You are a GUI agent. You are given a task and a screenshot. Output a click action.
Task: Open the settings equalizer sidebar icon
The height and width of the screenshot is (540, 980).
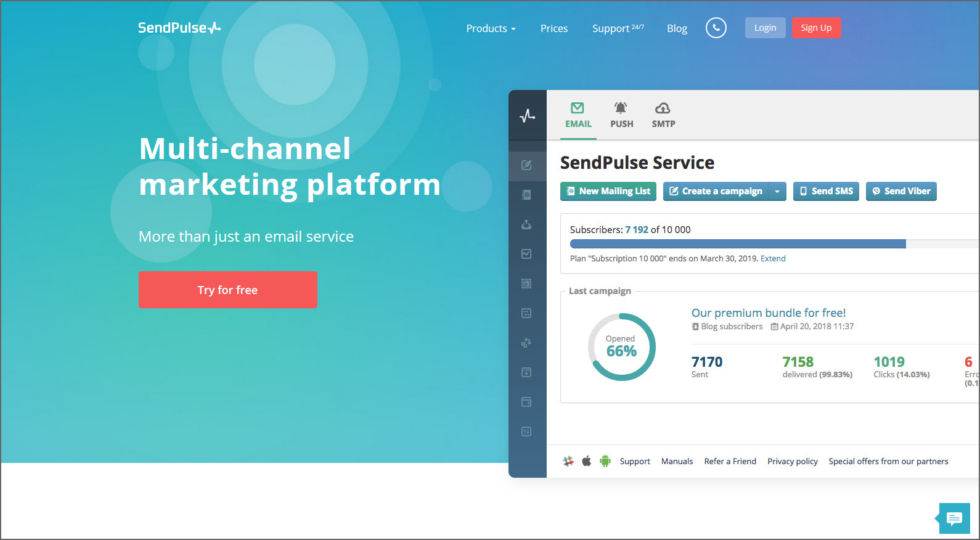point(526,432)
